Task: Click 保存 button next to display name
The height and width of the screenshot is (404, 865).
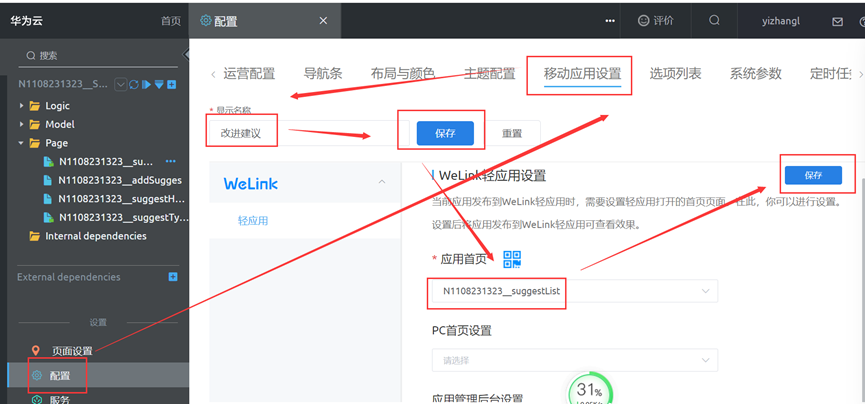Action: coord(445,134)
